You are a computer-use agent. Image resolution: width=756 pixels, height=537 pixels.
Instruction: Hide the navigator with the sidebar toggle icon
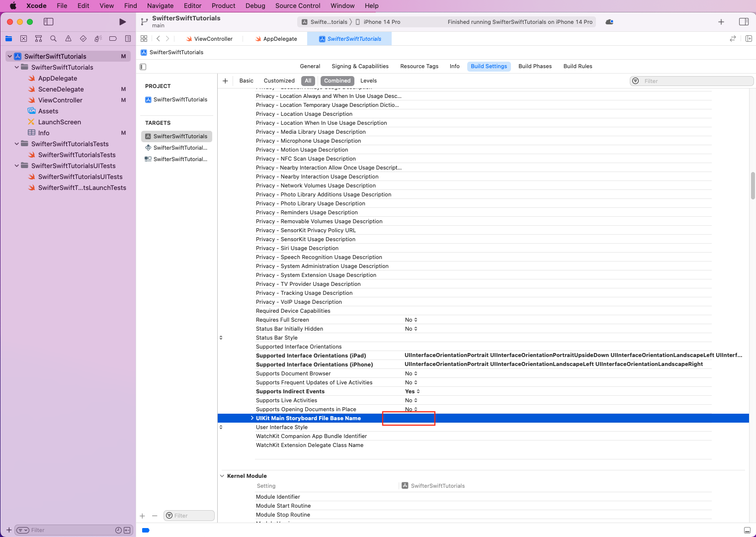[48, 22]
